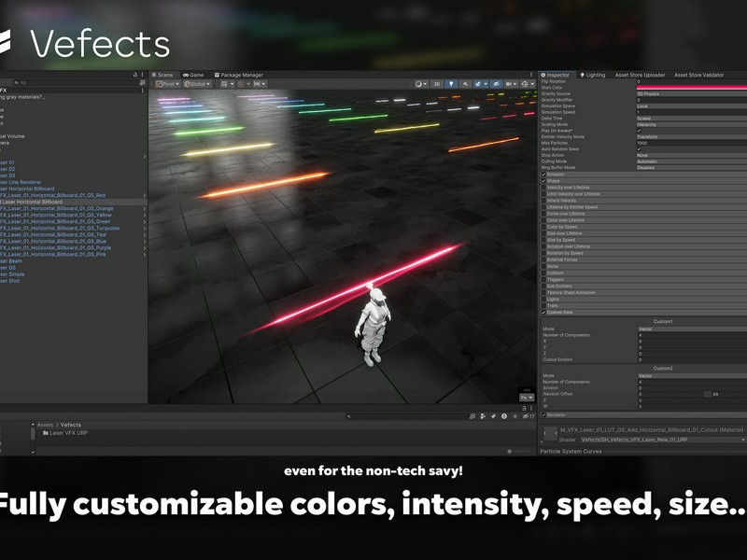Select the GS_Turquoise laser hierarchy item
This screenshot has height=560, width=747.
click(60, 228)
